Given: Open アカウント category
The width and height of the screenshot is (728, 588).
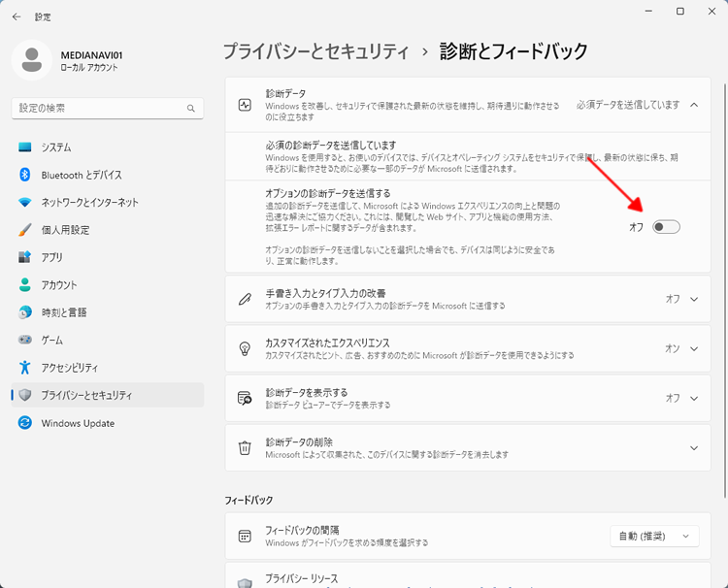Looking at the screenshot, I should pyautogui.click(x=107, y=284).
